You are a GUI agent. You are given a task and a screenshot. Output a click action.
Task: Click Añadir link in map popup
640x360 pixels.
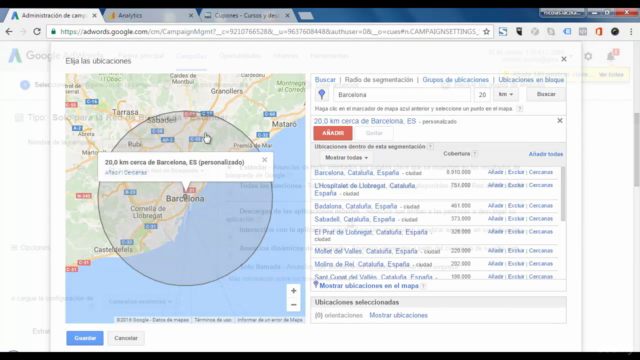(x=113, y=173)
